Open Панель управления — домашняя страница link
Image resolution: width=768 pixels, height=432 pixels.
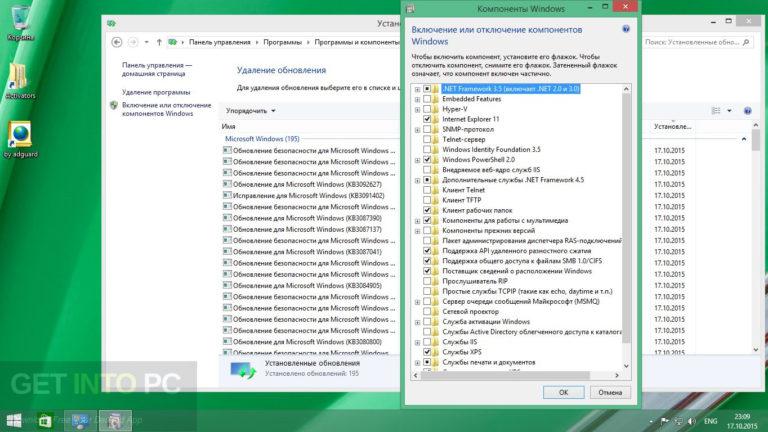pyautogui.click(x=157, y=70)
